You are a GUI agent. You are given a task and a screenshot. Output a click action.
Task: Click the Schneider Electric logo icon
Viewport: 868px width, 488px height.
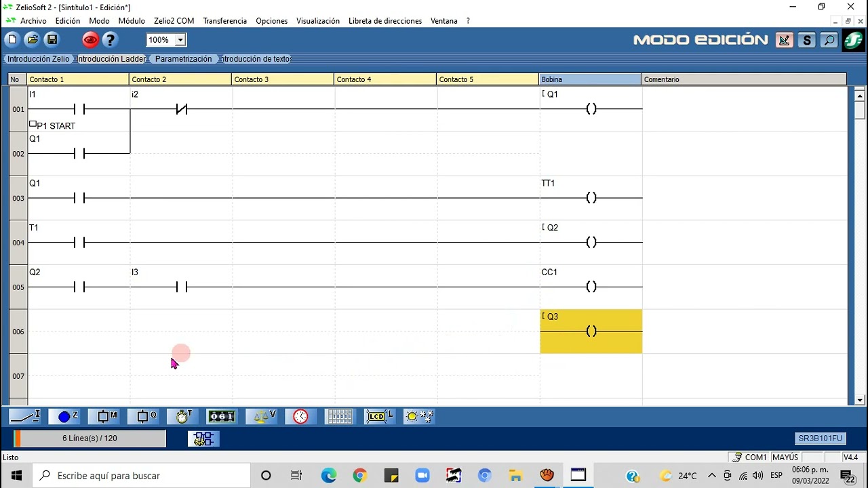point(853,40)
